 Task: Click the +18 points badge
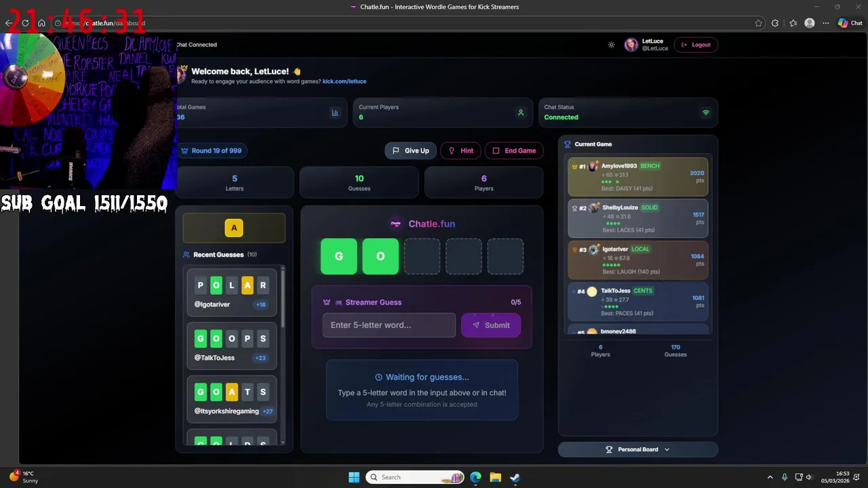(260, 304)
